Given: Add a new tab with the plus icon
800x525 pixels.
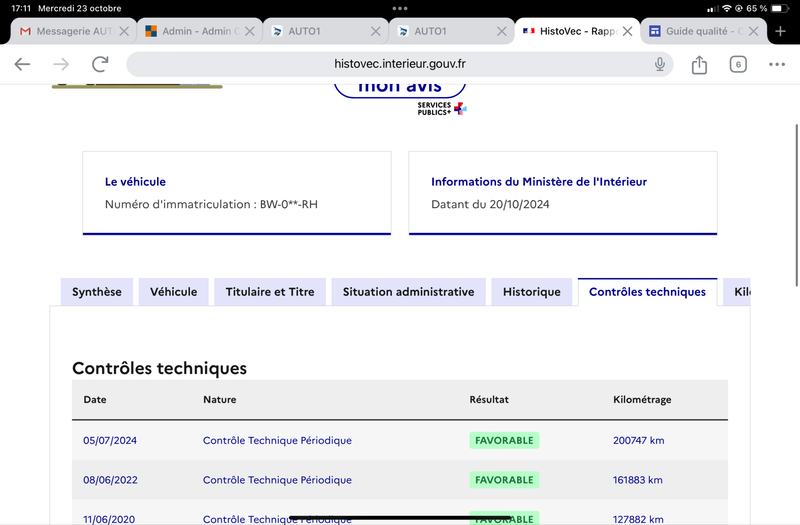Looking at the screenshot, I should point(780,31).
